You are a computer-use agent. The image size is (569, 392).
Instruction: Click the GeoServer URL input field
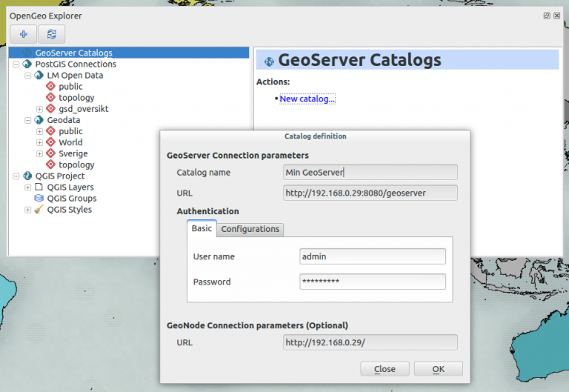(x=370, y=193)
